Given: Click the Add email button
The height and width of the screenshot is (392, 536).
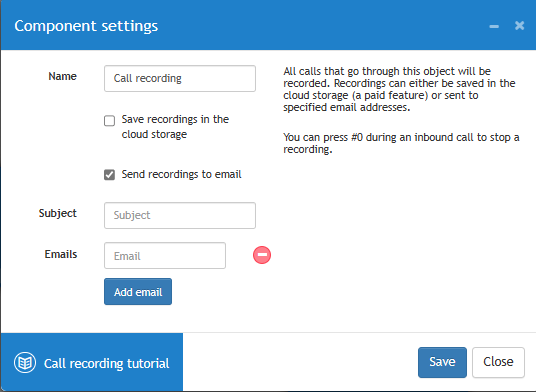Looking at the screenshot, I should (138, 292).
